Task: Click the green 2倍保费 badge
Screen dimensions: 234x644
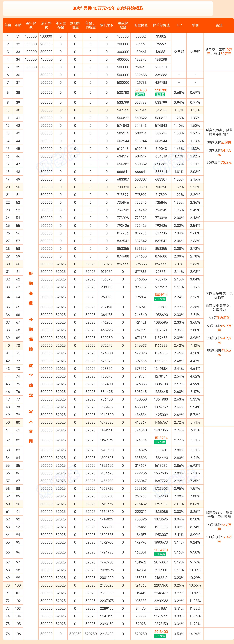Action: 160,299
